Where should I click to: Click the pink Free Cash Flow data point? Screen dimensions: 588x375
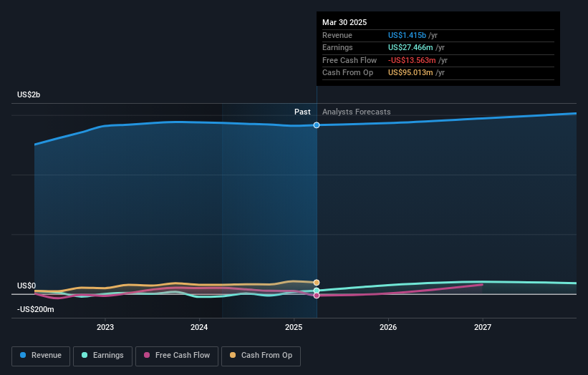(x=317, y=296)
